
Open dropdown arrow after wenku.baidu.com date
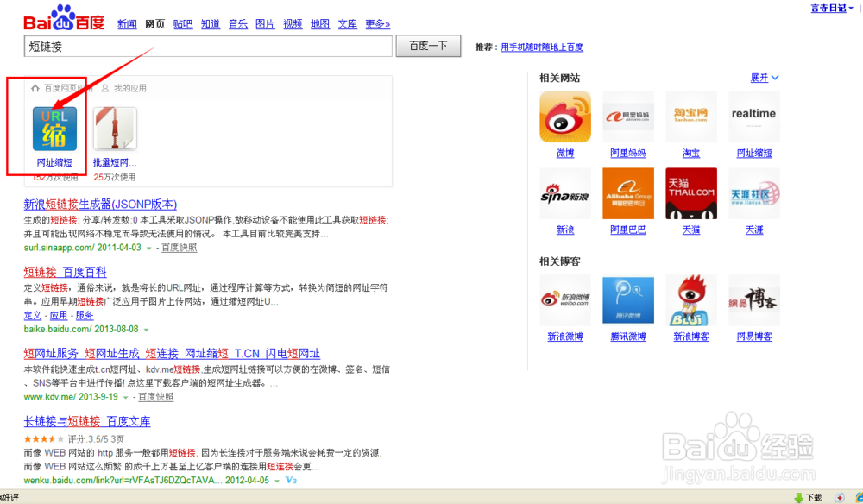coord(277,481)
